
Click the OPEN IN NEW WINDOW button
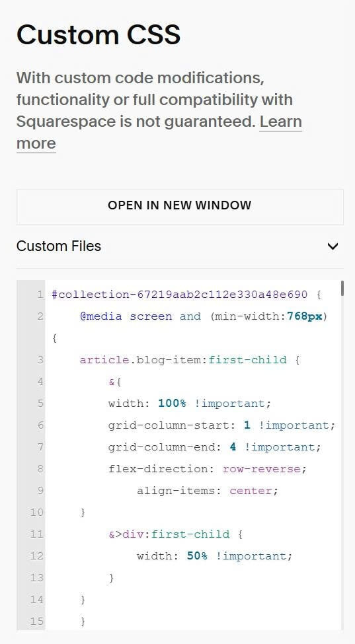pyautogui.click(x=180, y=207)
